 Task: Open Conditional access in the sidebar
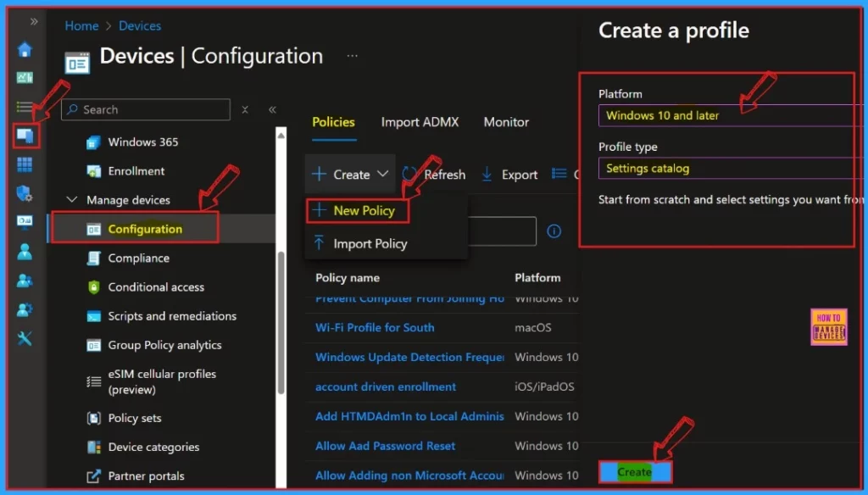(156, 286)
